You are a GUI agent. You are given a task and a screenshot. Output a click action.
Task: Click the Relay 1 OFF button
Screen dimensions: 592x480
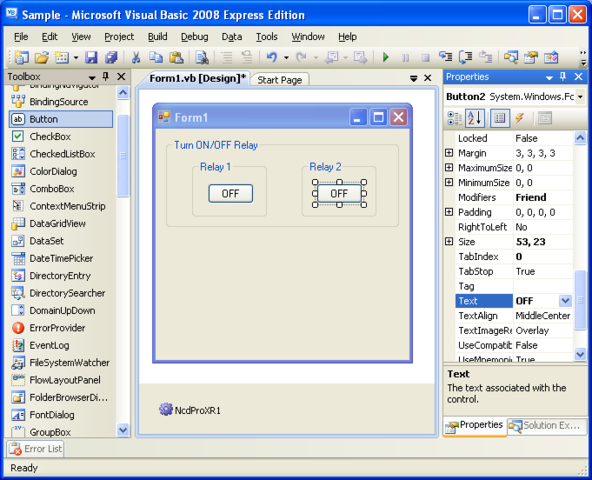[231, 194]
